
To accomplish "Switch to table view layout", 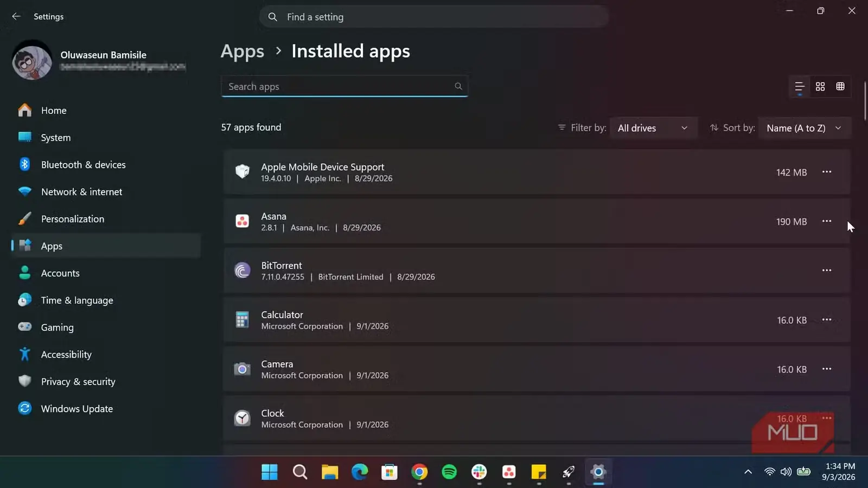I will (840, 87).
